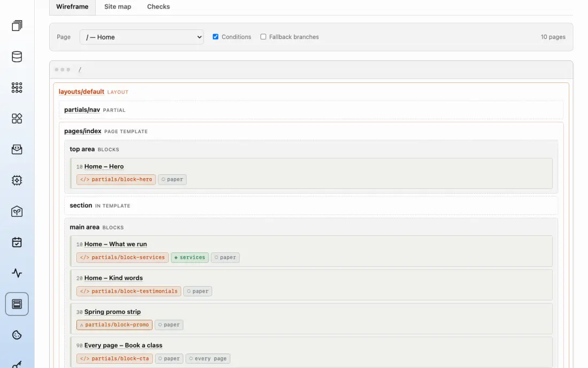The image size is (588, 368).
Task: Click the section in template row
Action: coord(311,205)
